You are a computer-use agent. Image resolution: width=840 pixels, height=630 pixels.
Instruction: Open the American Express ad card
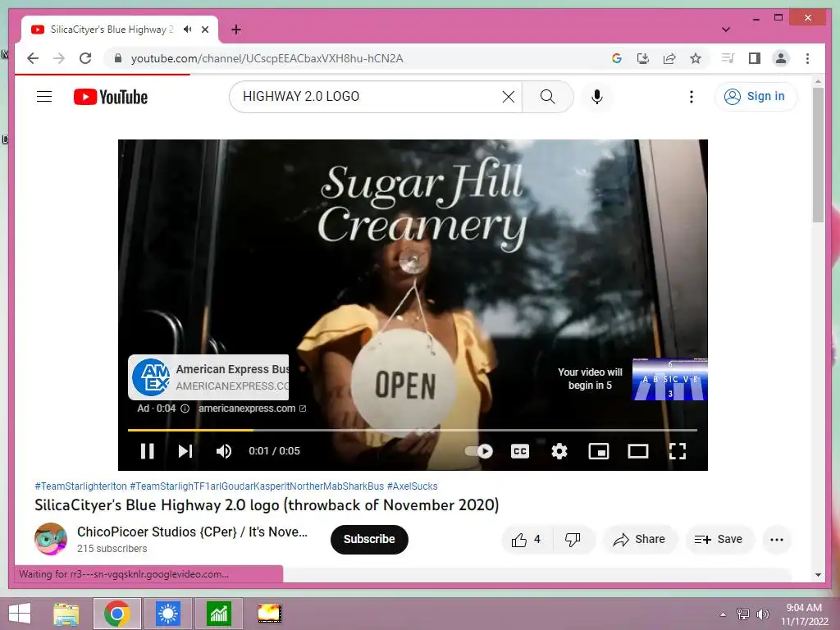[x=208, y=377]
